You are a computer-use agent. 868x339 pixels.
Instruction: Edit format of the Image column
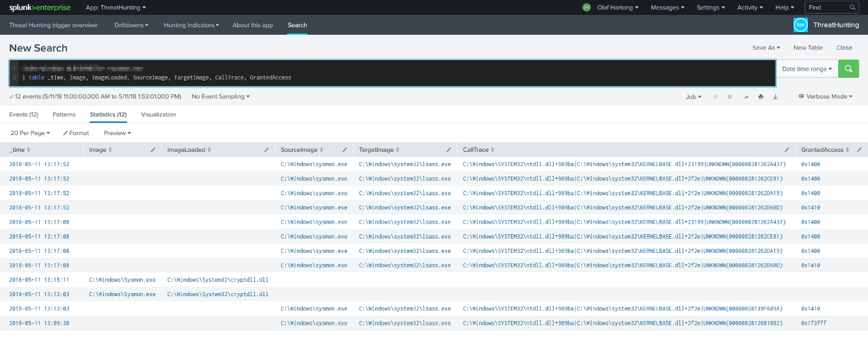153,150
